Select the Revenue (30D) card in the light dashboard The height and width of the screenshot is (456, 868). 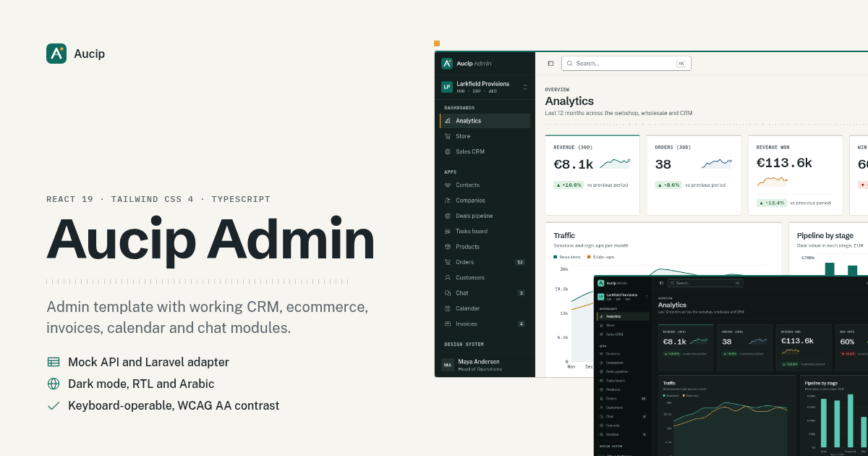pos(592,175)
